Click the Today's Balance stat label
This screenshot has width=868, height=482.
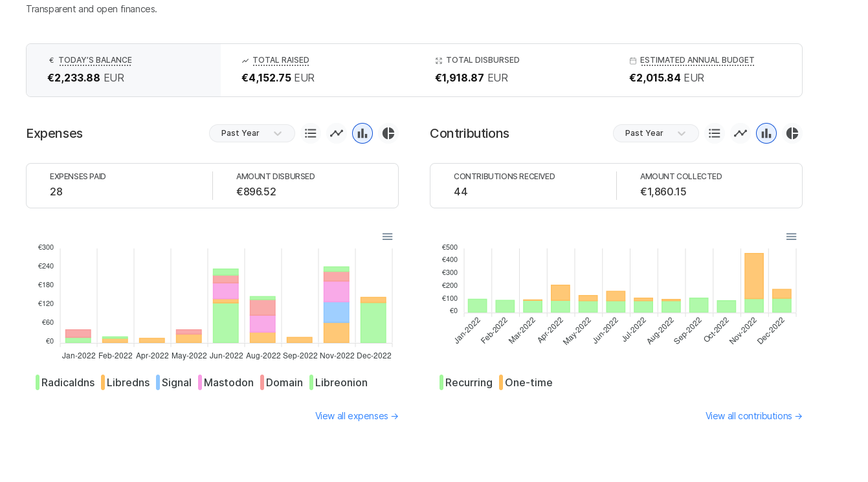(x=95, y=60)
